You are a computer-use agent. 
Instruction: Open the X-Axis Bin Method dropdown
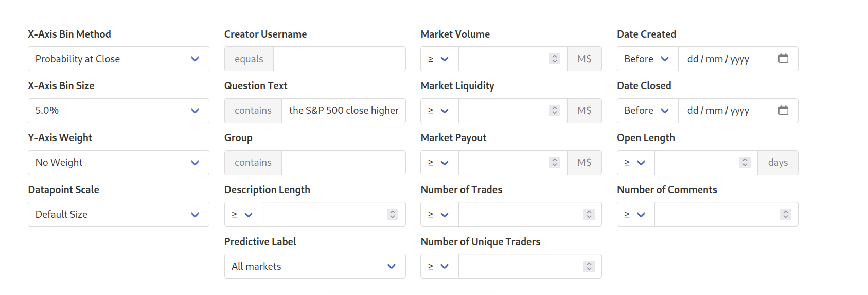coord(118,59)
